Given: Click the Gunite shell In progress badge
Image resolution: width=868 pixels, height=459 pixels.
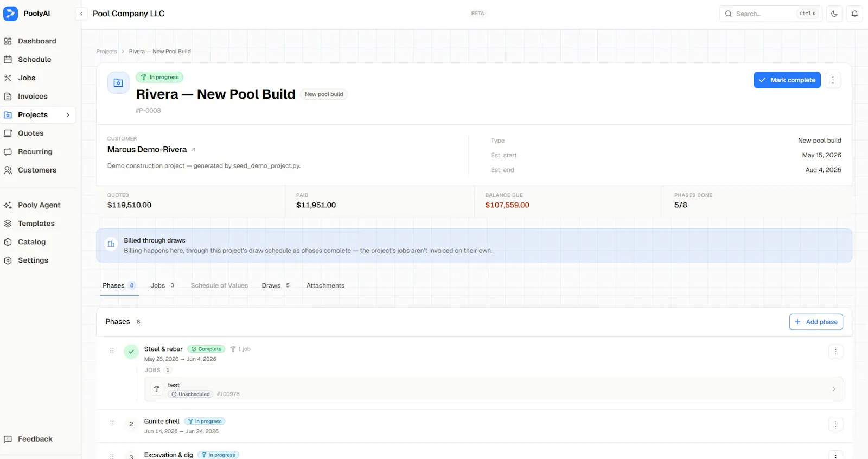Looking at the screenshot, I should pyautogui.click(x=205, y=422).
